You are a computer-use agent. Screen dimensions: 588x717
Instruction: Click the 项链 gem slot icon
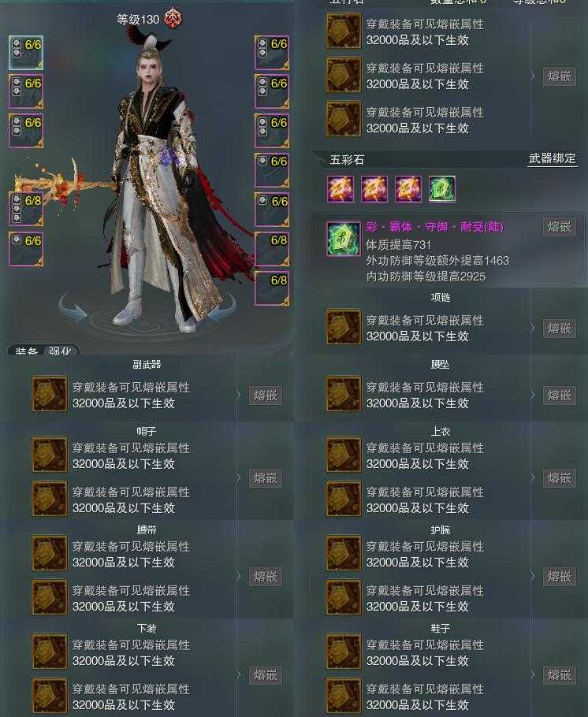(343, 328)
